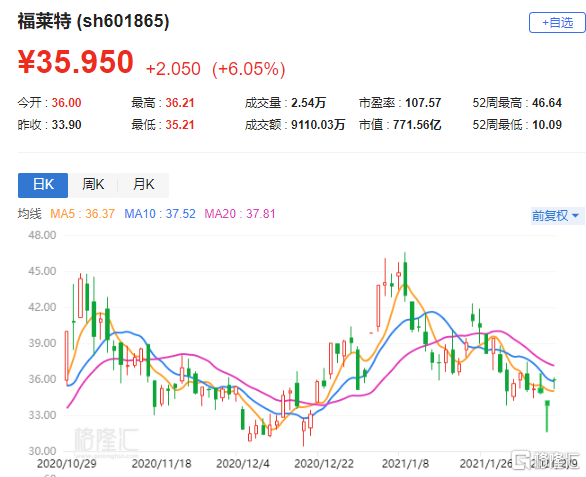Click the 市盈率 value 107.57
Screen dimensions: 586x477
tap(423, 102)
